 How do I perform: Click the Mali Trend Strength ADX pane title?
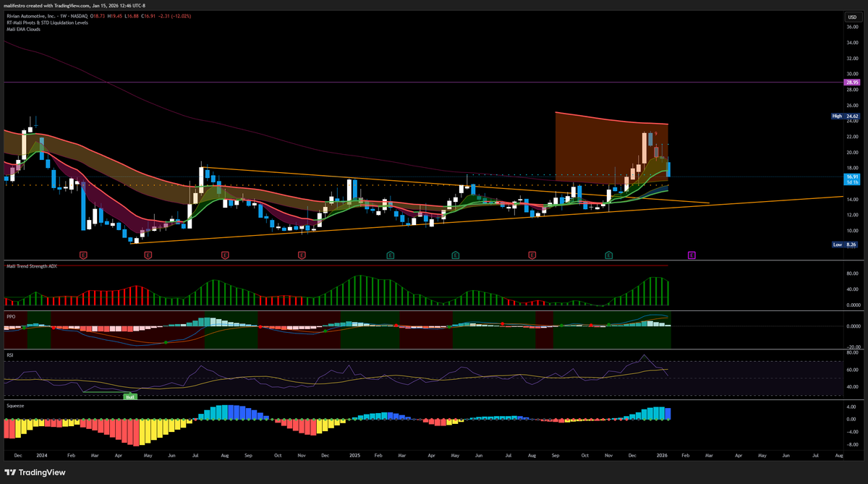31,266
